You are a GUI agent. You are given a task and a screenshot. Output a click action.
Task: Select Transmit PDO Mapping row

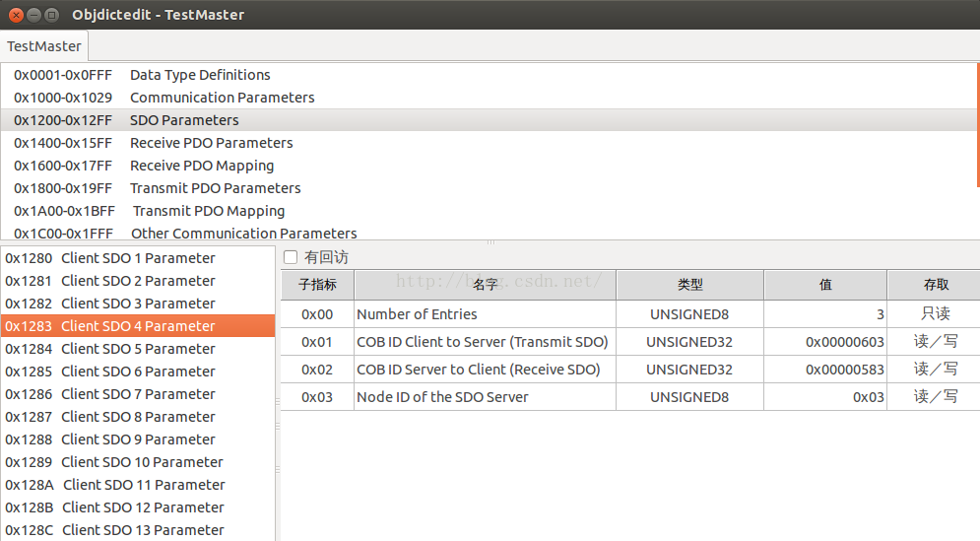(489, 211)
